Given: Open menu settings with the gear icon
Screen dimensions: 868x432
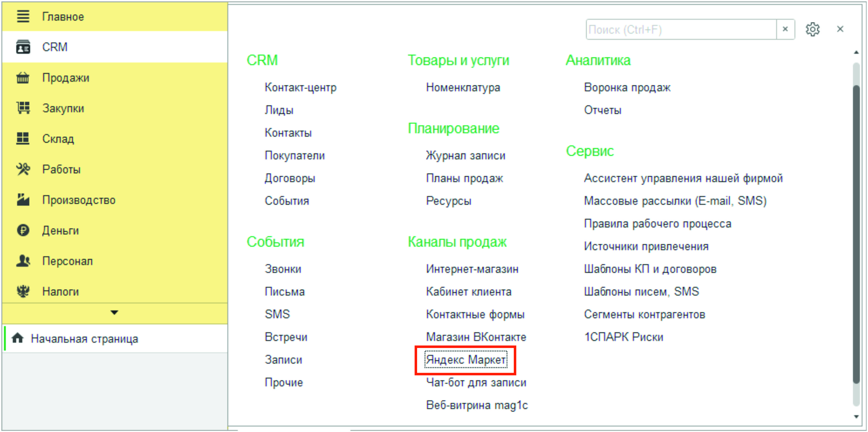Looking at the screenshot, I should click(812, 29).
